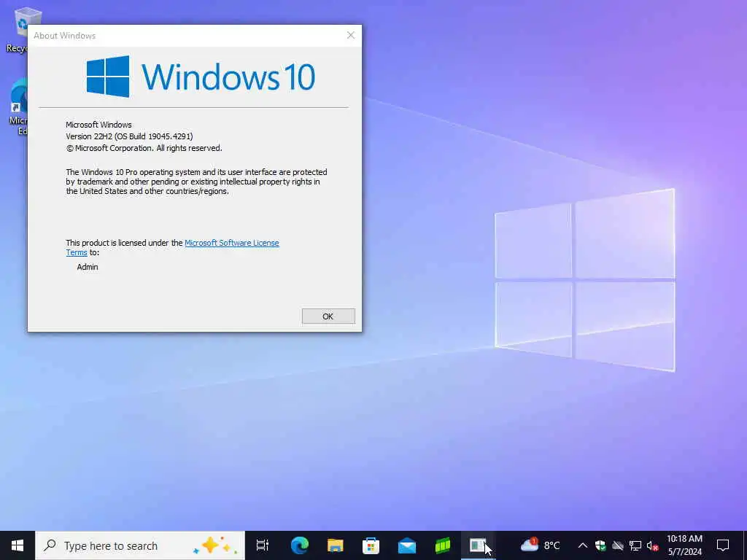The width and height of the screenshot is (747, 560).
Task: Open the Windows Security tray icon
Action: (x=600, y=545)
